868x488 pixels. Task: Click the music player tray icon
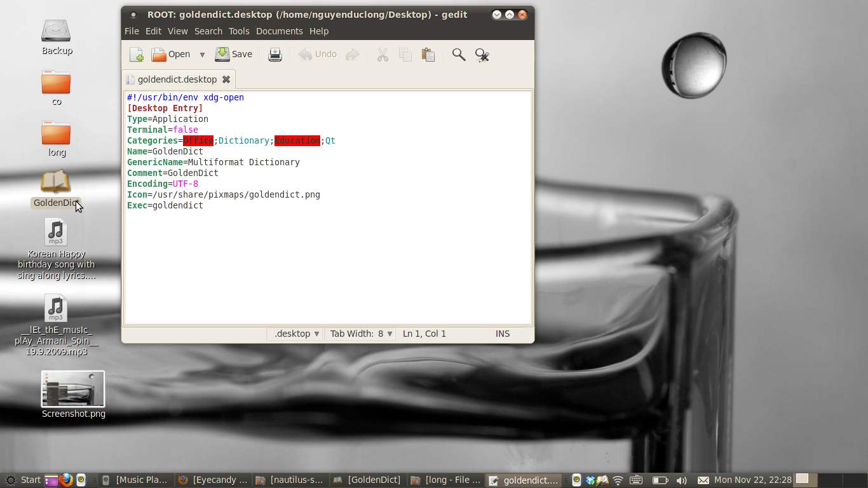pos(576,480)
